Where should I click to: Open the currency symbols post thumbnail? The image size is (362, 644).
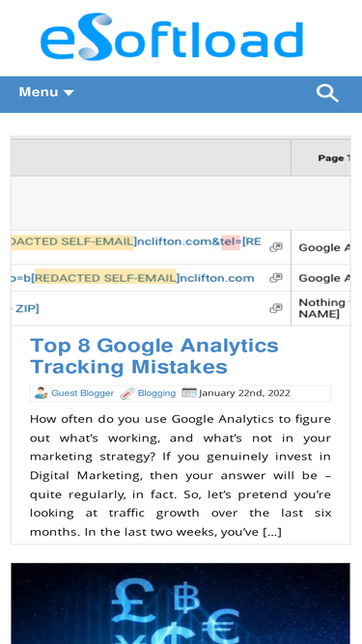pyautogui.click(x=181, y=603)
